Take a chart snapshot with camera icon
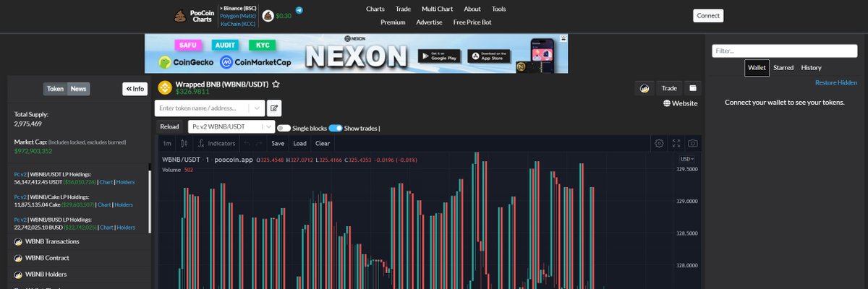Viewport: 868px width, 289px height. pos(693,143)
